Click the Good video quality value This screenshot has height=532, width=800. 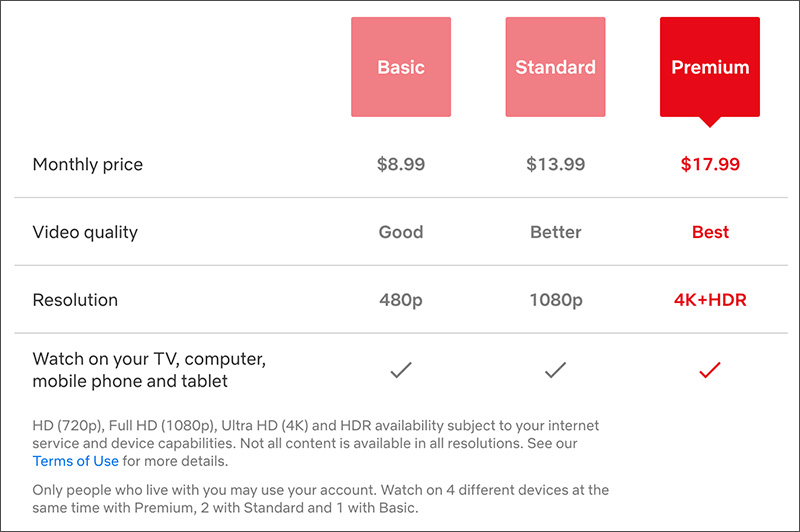click(x=401, y=232)
